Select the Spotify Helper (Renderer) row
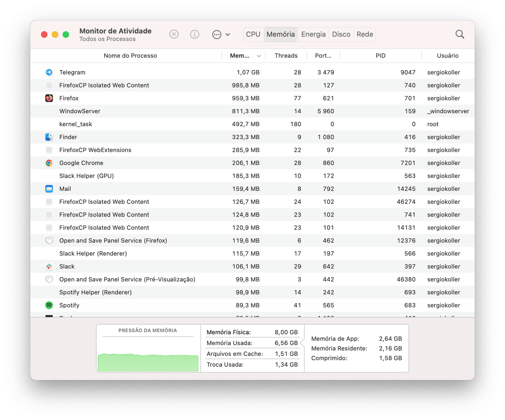Image resolution: width=505 pixels, height=420 pixels. 252,293
